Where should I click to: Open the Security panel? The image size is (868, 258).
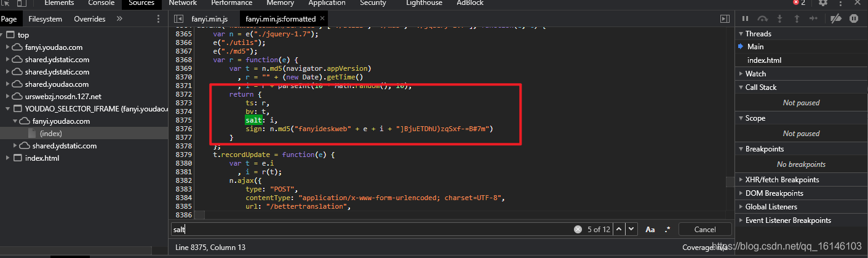373,3
